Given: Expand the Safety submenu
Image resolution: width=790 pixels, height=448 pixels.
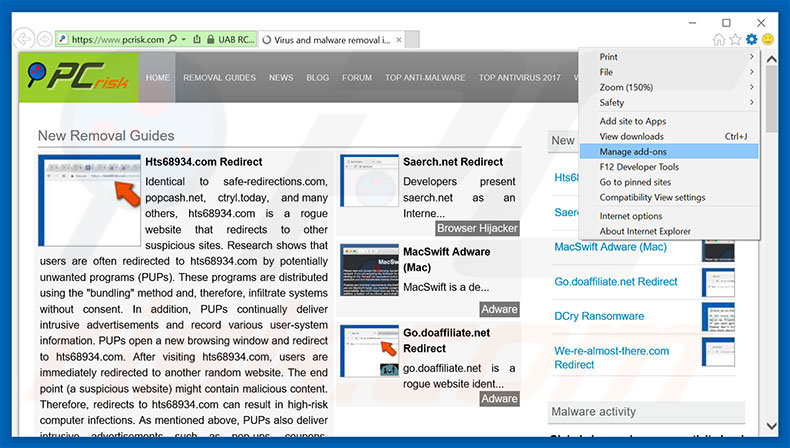Looking at the screenshot, I should (668, 102).
